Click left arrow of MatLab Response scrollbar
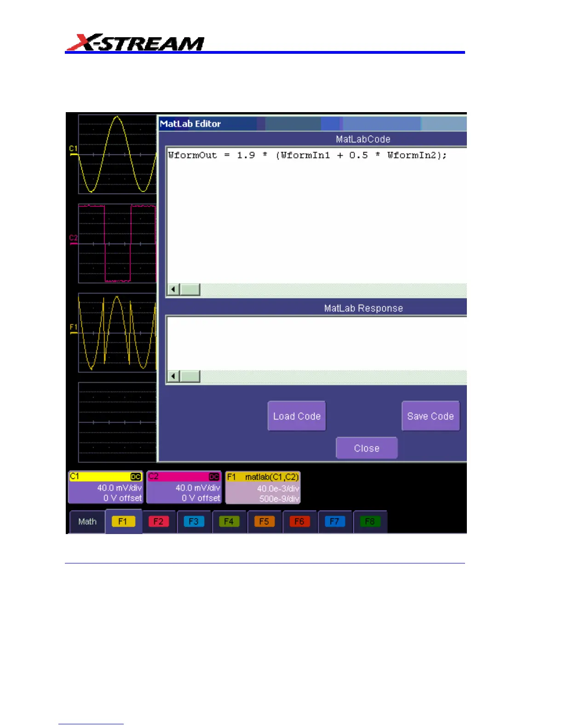This screenshot has width=563, height=728. pos(173,376)
